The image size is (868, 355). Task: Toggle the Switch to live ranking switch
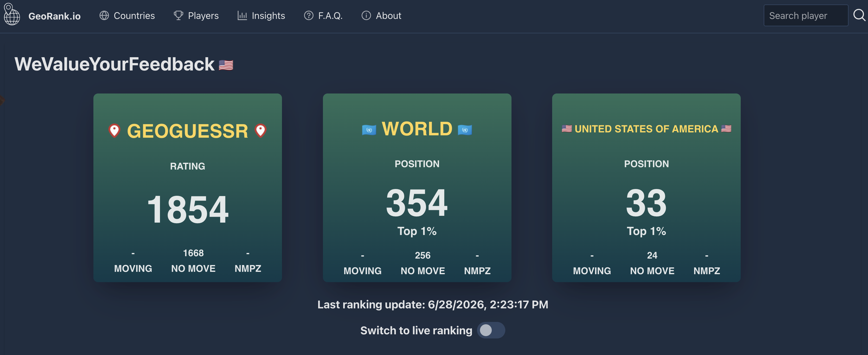pos(491,330)
